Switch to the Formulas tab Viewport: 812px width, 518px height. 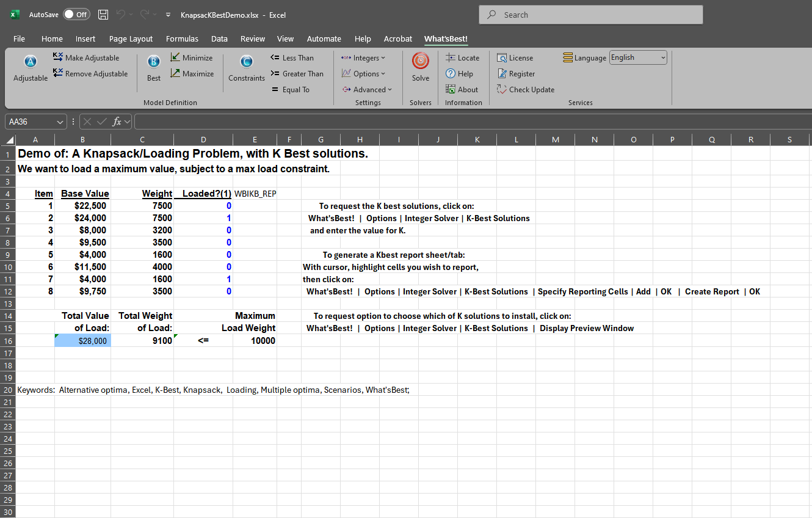[x=182, y=38]
